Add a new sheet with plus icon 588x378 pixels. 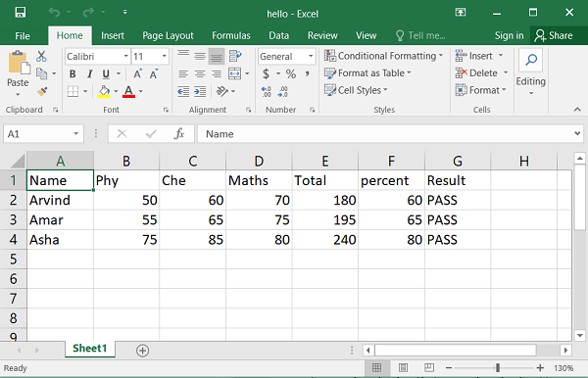tap(142, 351)
